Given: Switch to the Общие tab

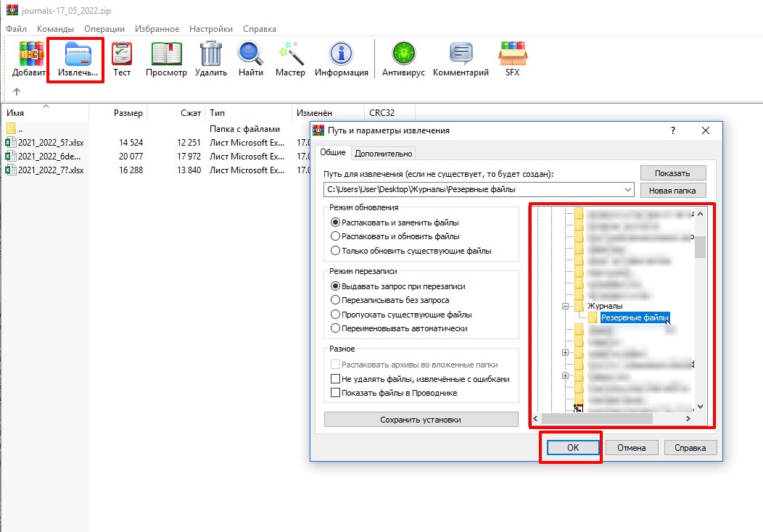Looking at the screenshot, I should click(333, 152).
